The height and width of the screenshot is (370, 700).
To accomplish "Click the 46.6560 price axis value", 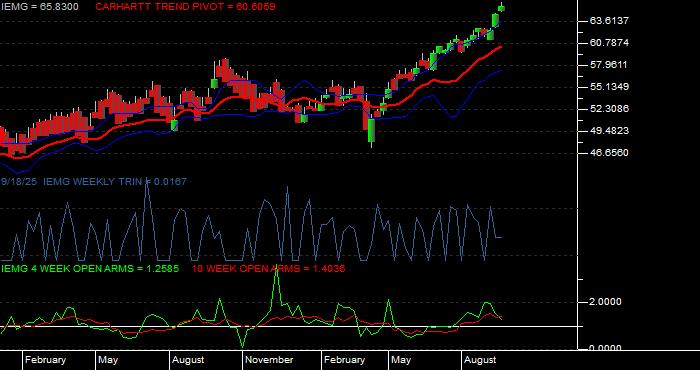I will click(609, 153).
